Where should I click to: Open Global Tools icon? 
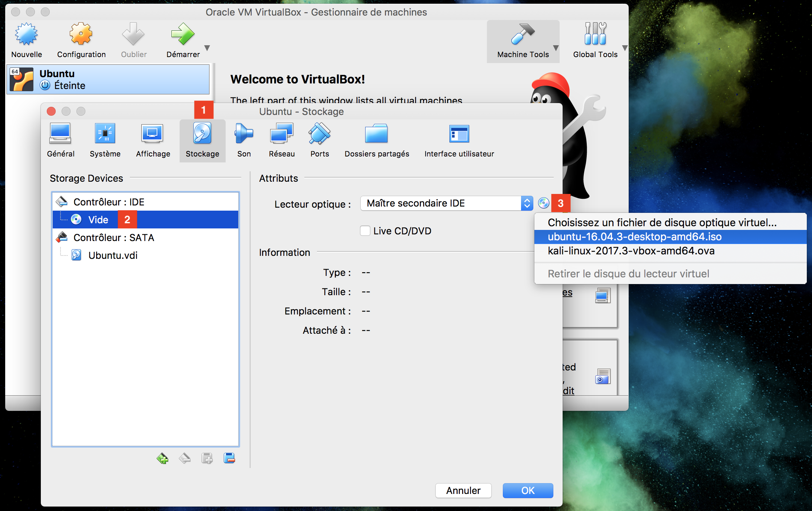(x=595, y=33)
